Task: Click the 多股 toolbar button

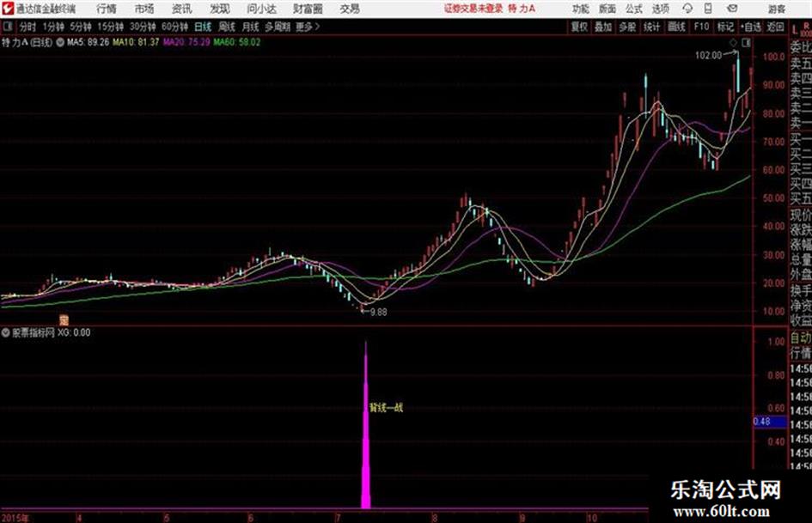Action: (x=627, y=27)
